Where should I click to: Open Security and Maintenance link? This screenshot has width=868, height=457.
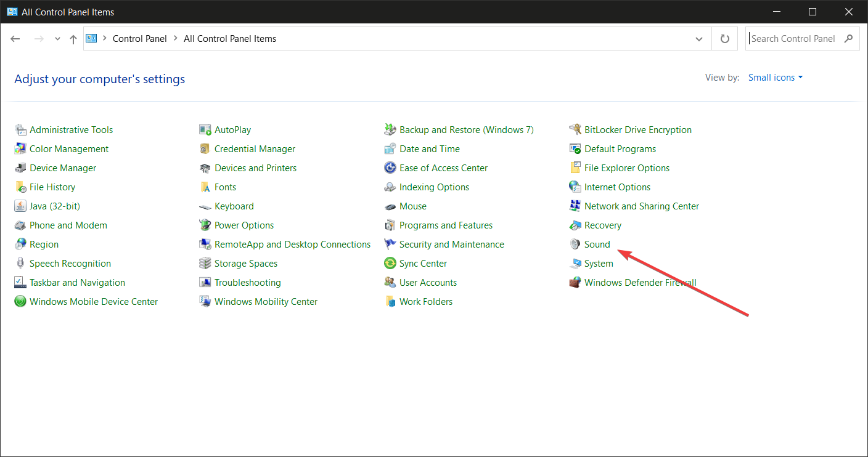tap(452, 245)
